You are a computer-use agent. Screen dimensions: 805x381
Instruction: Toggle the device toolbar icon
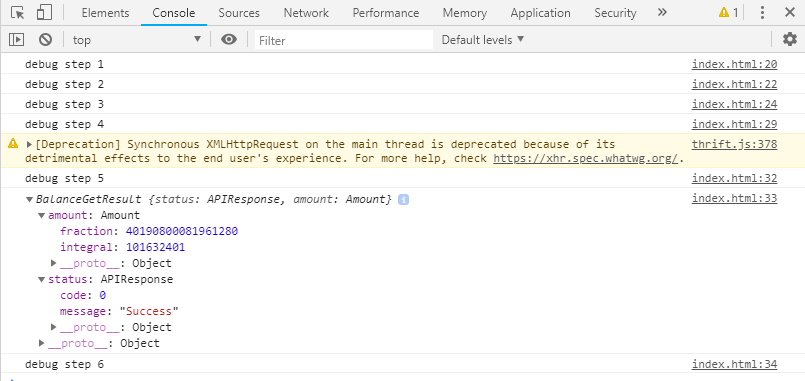point(44,13)
